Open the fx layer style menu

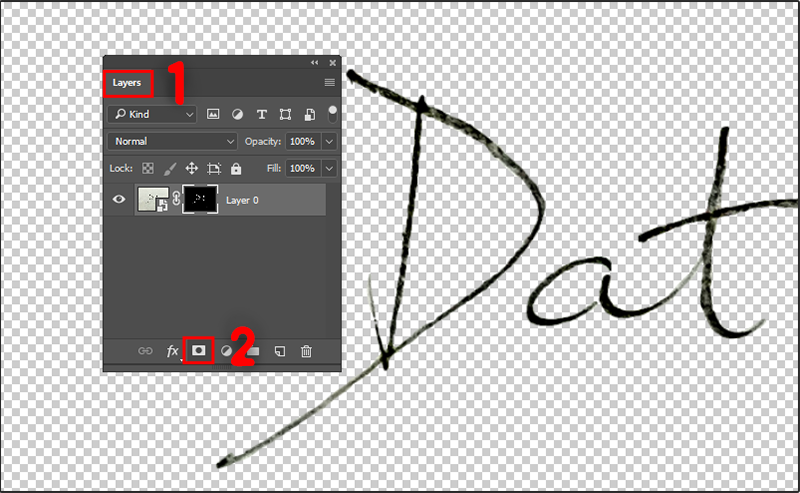tap(172, 351)
